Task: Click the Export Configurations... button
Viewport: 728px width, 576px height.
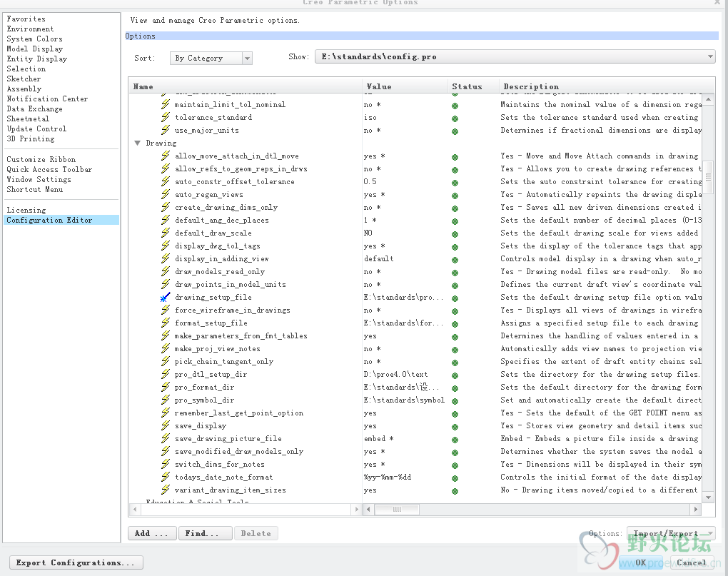Action: pos(76,562)
